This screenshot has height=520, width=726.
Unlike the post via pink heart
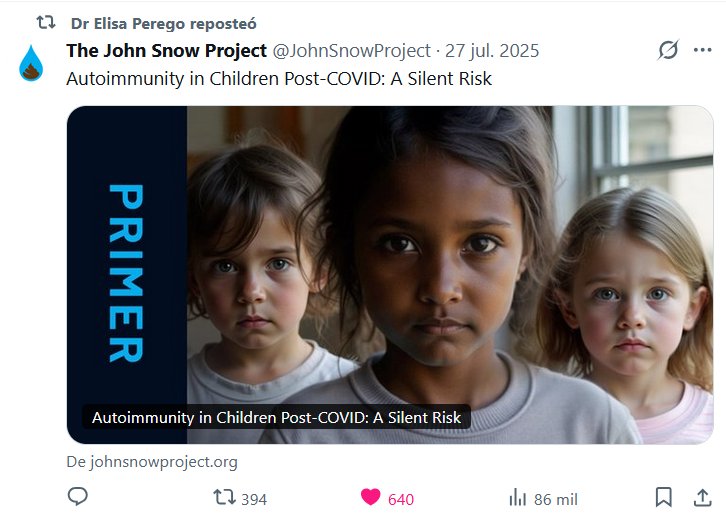pyautogui.click(x=370, y=497)
